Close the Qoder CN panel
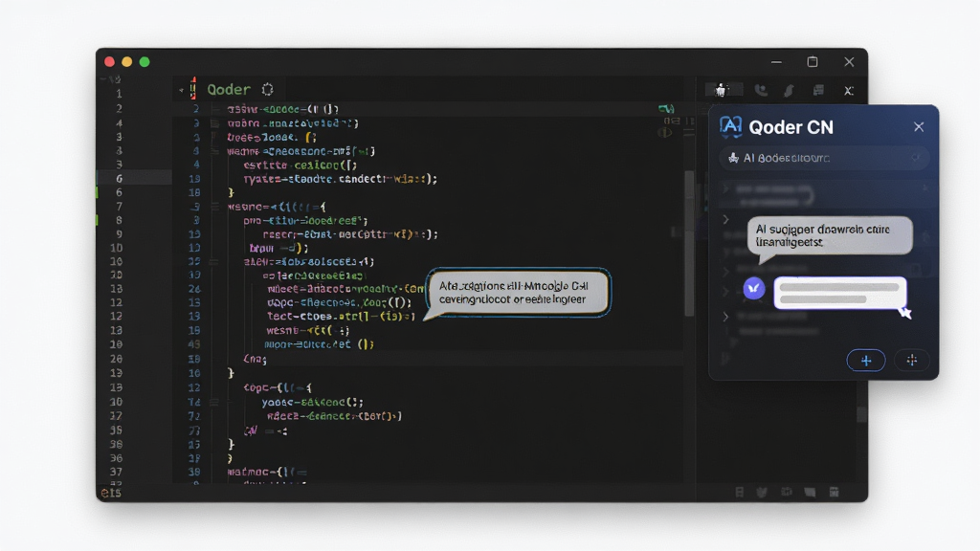 [x=919, y=127]
